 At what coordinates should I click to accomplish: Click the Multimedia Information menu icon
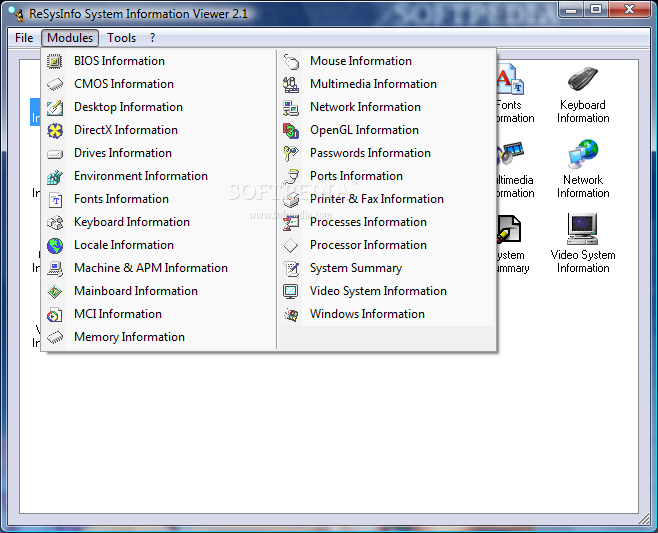coord(291,84)
